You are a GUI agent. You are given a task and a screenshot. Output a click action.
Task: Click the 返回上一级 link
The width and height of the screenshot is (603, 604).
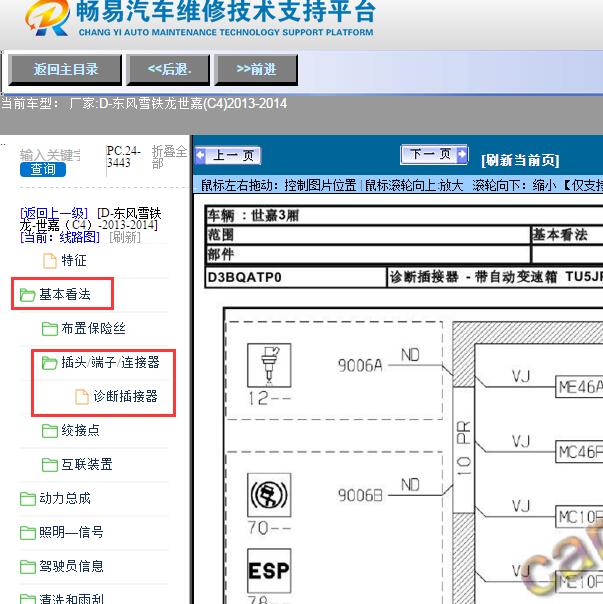pyautogui.click(x=54, y=213)
